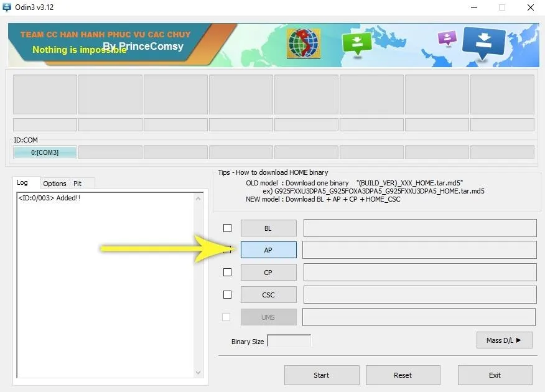Click log scrollbar down arrow

pyautogui.click(x=198, y=372)
